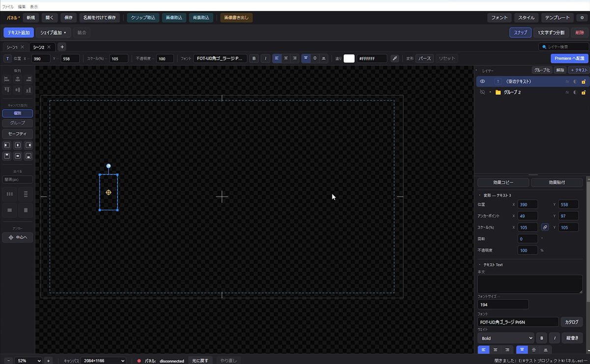Viewport: 590px width, 364px height.
Task: Open the 表示 menu
Action: [33, 7]
